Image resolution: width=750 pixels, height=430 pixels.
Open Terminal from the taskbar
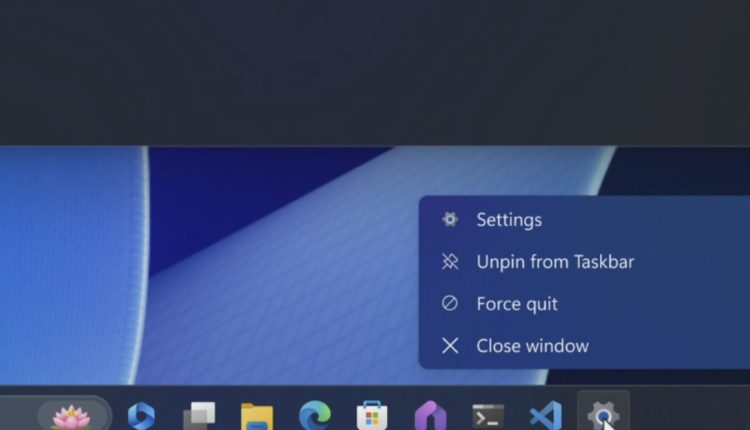click(x=488, y=416)
